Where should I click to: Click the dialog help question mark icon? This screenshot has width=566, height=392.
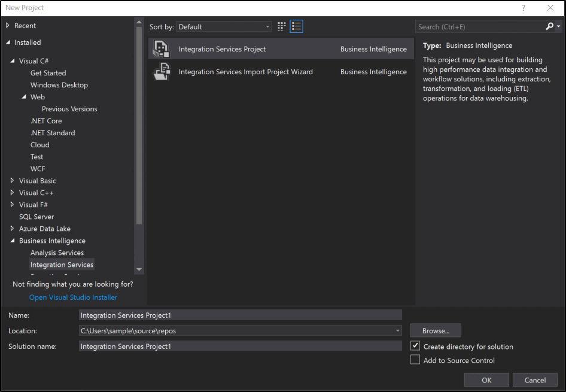tap(524, 8)
